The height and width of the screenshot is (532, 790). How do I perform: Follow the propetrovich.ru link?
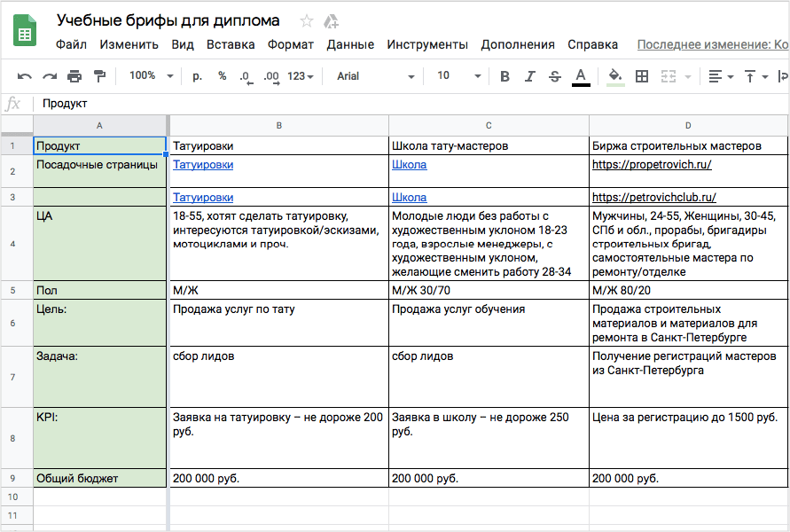[x=652, y=165]
